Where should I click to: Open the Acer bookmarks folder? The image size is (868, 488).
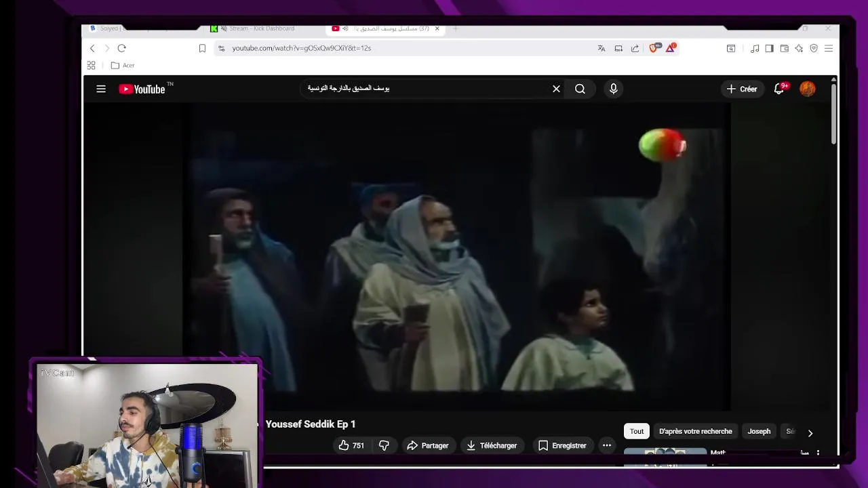123,65
